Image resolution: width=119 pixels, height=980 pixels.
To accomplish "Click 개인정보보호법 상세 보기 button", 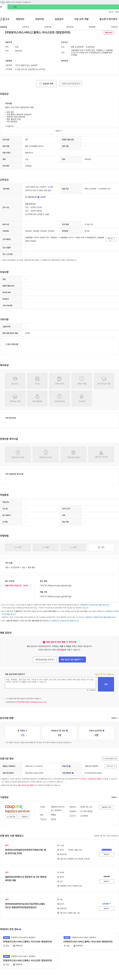I will [x=45, y=659].
